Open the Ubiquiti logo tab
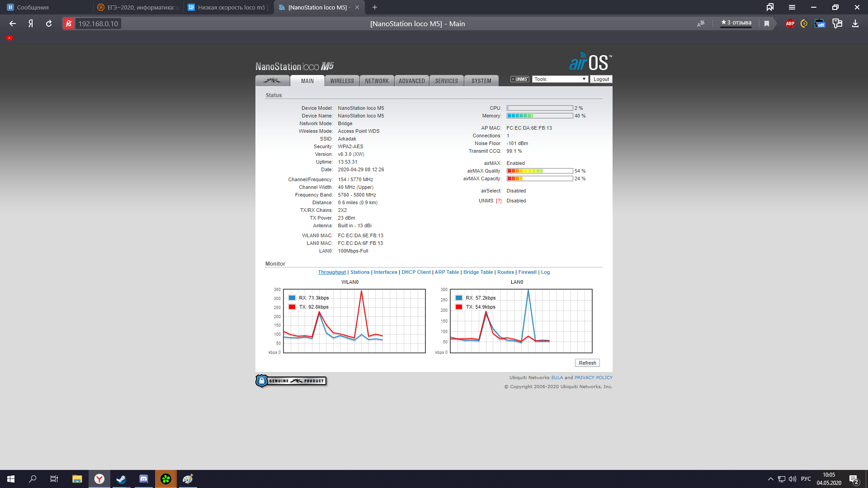The image size is (868, 488). 272,81
